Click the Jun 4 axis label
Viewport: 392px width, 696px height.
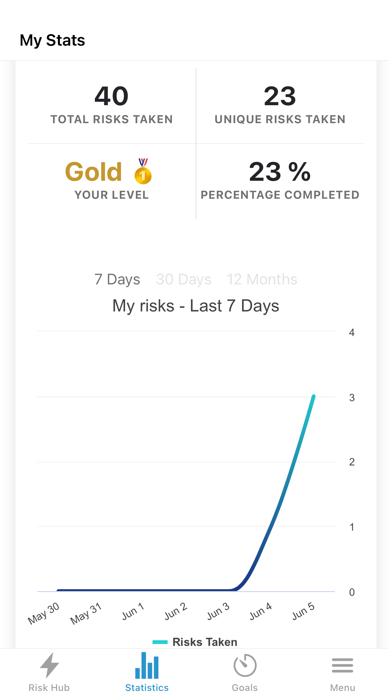[x=261, y=612]
